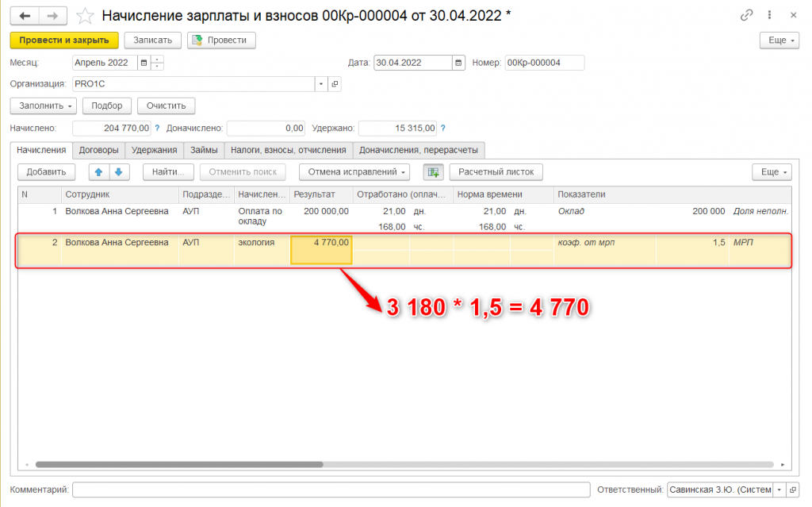Click help question mark beside Начислено
Image resolution: width=812 pixels, height=507 pixels.
(x=157, y=128)
